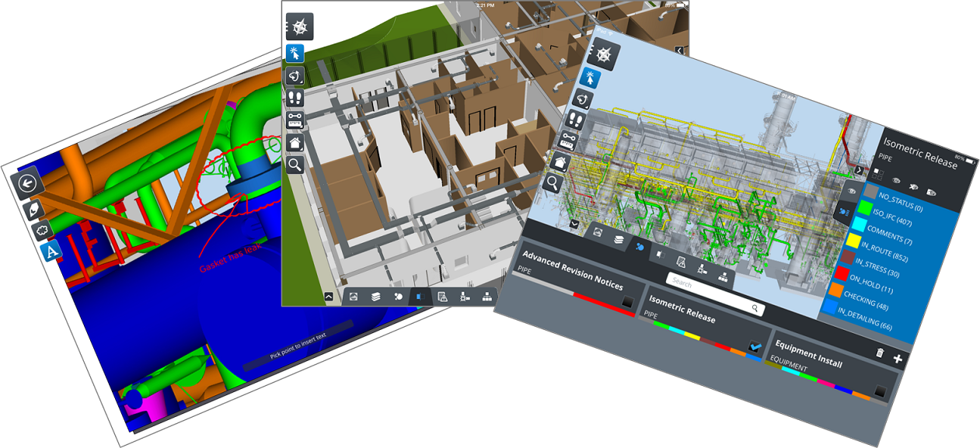The width and height of the screenshot is (980, 448).
Task: Open section tab in right tablet bottom bar
Action: (x=661, y=254)
